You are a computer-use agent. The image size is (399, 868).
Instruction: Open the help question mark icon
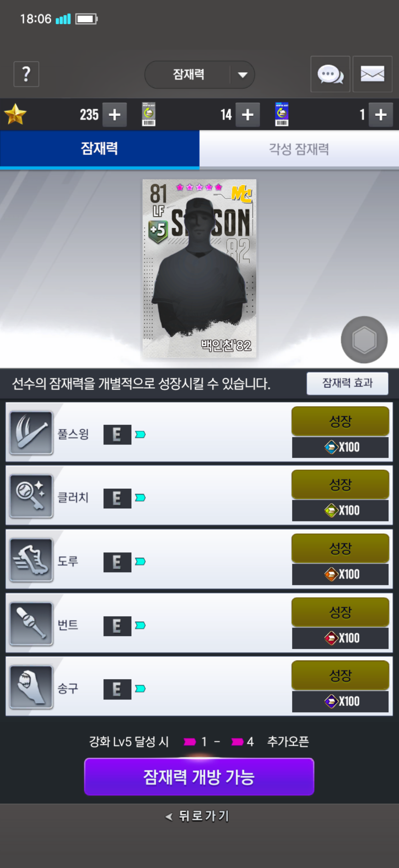pyautogui.click(x=26, y=74)
